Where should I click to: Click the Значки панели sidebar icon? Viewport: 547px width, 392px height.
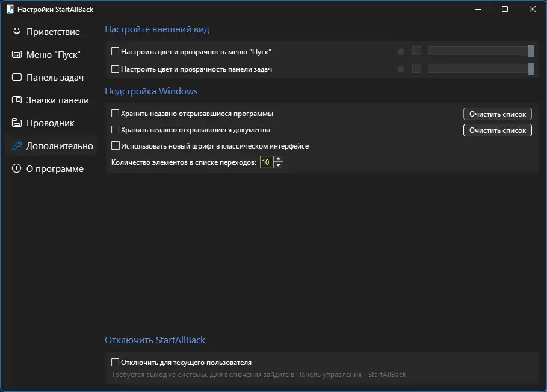coord(17,100)
